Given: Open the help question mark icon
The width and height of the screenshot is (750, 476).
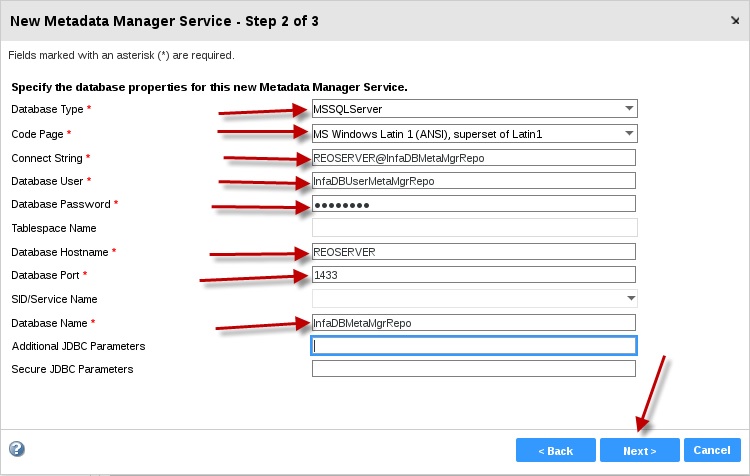Looking at the screenshot, I should [x=17, y=449].
